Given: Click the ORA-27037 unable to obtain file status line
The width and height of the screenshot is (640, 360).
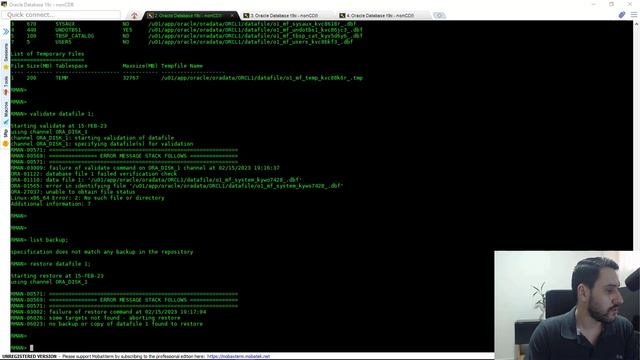Looking at the screenshot, I should pyautogui.click(x=73, y=192).
